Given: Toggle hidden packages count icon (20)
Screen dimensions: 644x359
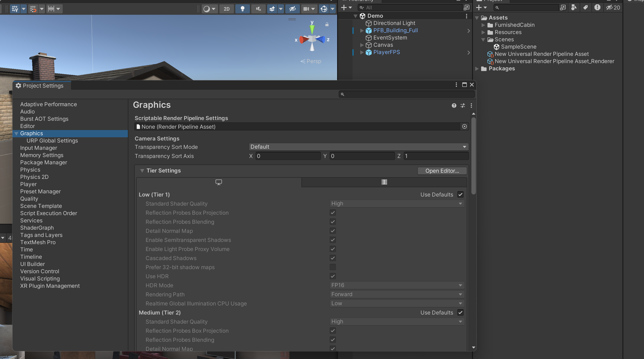Looking at the screenshot, I should [x=613, y=7].
